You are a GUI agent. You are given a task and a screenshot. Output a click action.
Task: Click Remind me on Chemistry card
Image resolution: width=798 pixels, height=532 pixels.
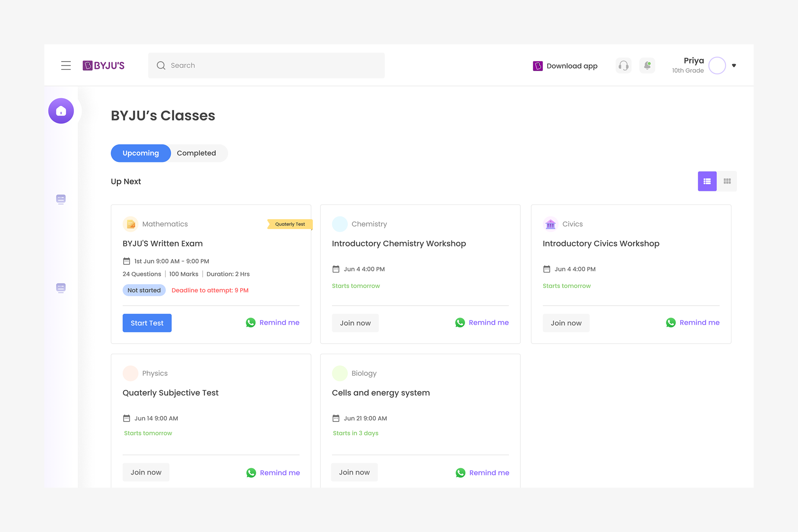(489, 323)
